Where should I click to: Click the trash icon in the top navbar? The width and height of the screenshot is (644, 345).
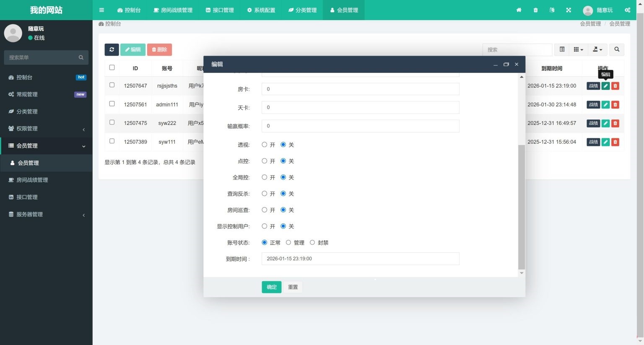click(x=535, y=10)
